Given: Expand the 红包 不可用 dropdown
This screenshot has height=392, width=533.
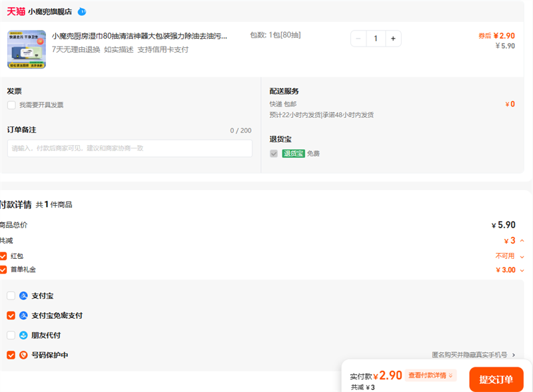Looking at the screenshot, I should [x=522, y=256].
